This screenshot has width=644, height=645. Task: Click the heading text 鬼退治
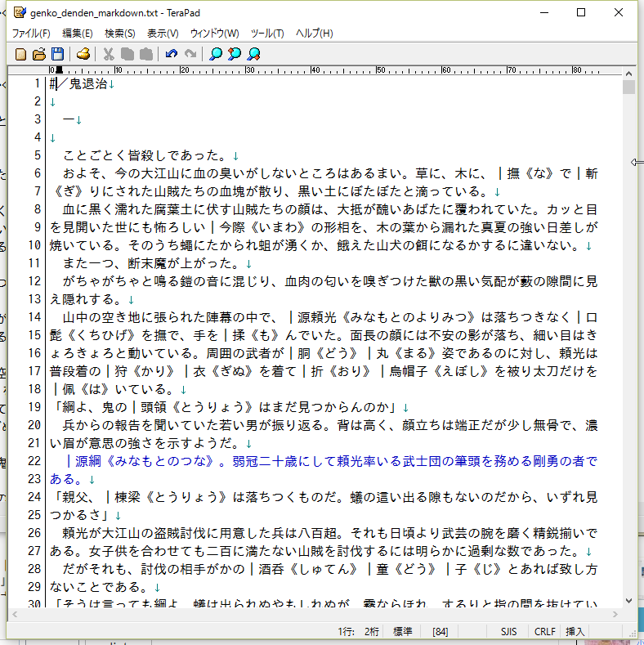tap(88, 84)
